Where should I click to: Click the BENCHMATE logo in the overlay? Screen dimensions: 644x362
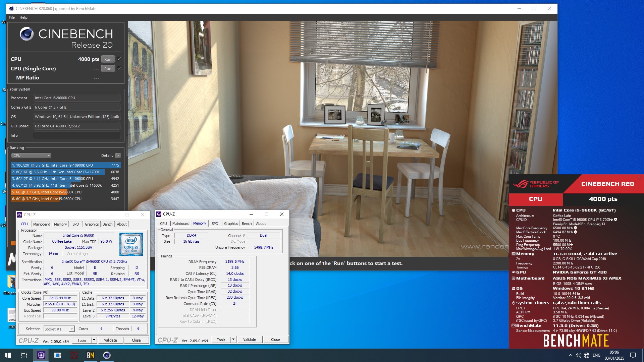576,341
